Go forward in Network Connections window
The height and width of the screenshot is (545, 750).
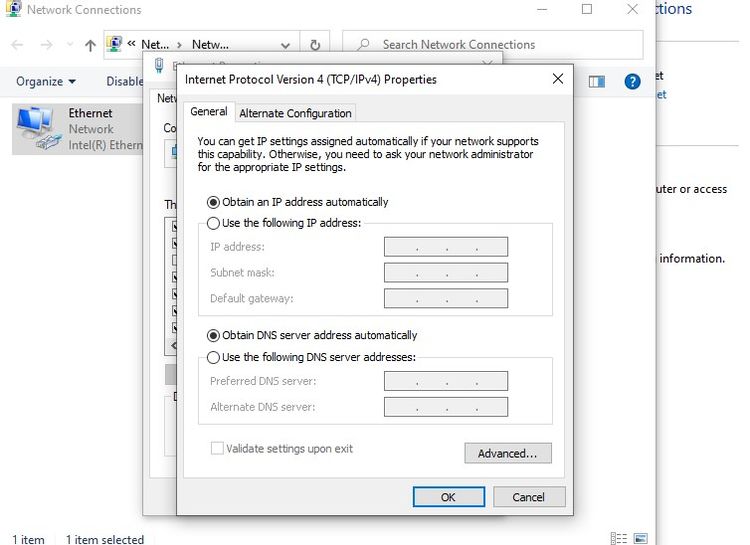pos(46,45)
